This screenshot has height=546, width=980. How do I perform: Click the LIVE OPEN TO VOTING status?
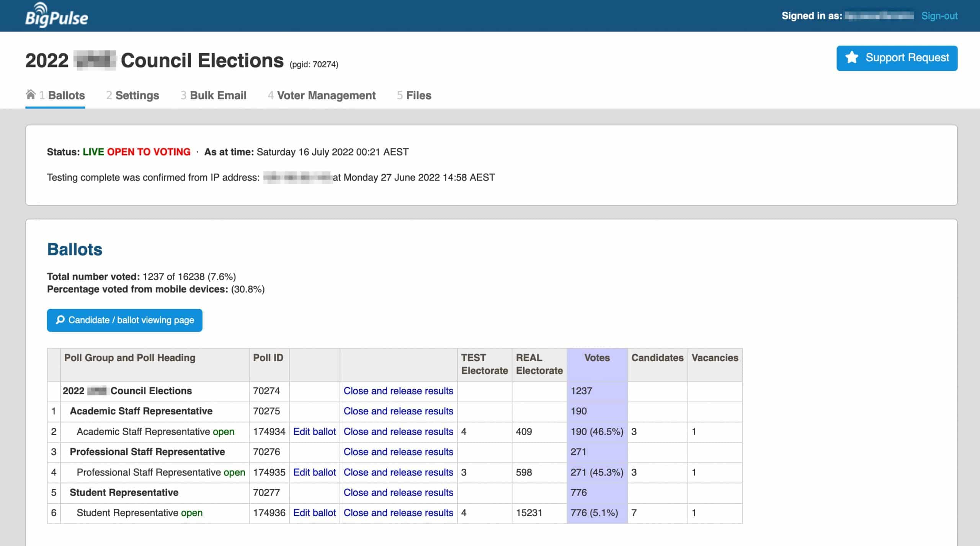pos(137,152)
